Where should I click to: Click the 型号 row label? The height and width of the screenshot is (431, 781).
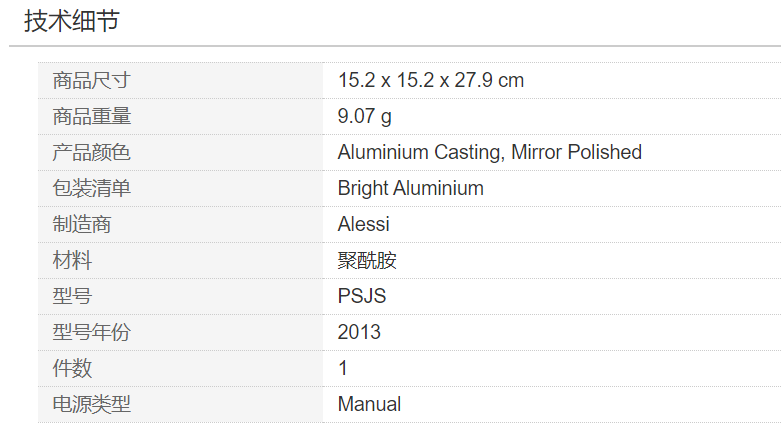(x=72, y=297)
